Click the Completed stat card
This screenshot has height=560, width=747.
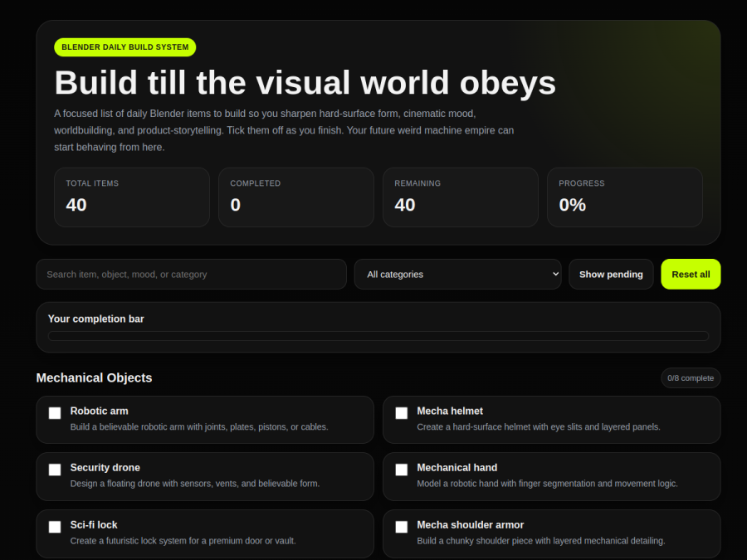point(296,197)
